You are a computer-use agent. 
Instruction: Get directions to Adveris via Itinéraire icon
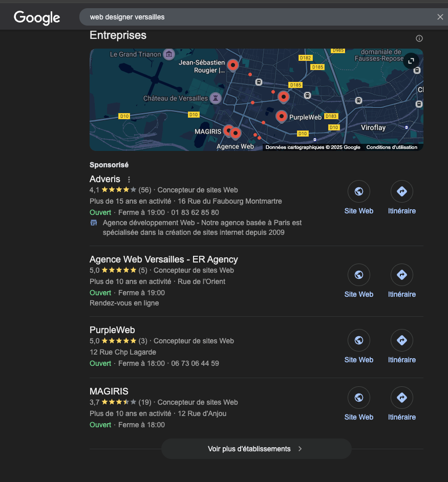(402, 191)
